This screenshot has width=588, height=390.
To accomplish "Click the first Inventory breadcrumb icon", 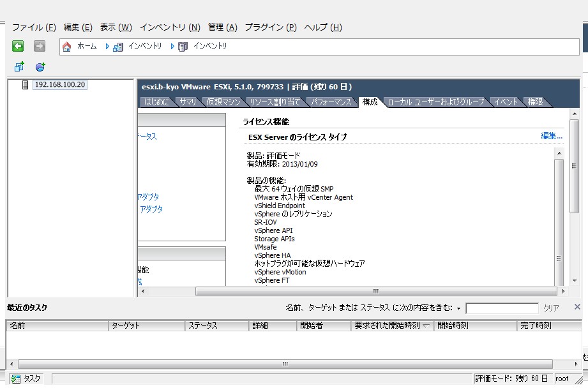I will pos(117,47).
